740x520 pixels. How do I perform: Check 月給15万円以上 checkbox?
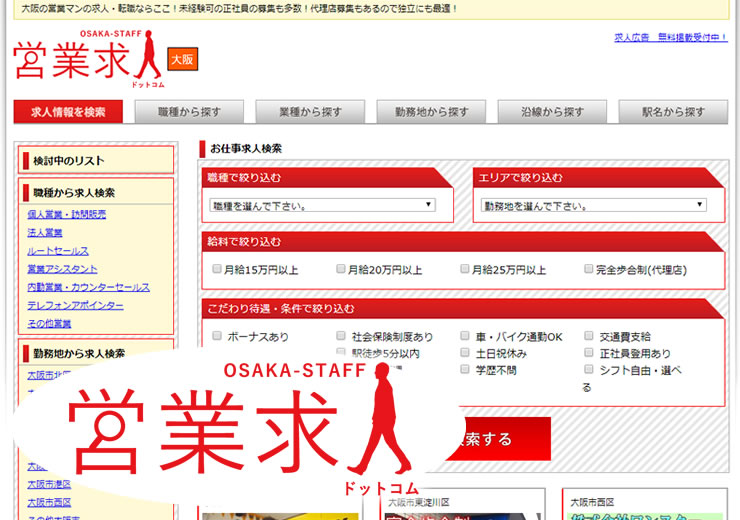tap(217, 269)
